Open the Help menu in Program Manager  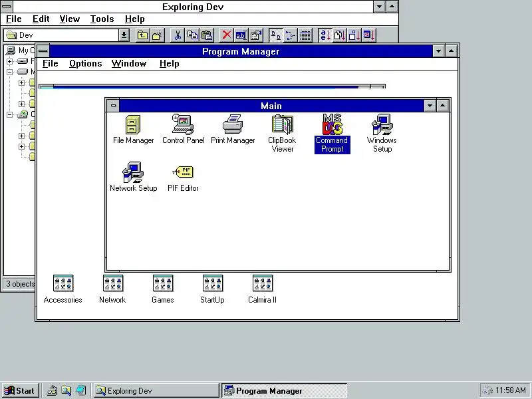[x=170, y=64]
